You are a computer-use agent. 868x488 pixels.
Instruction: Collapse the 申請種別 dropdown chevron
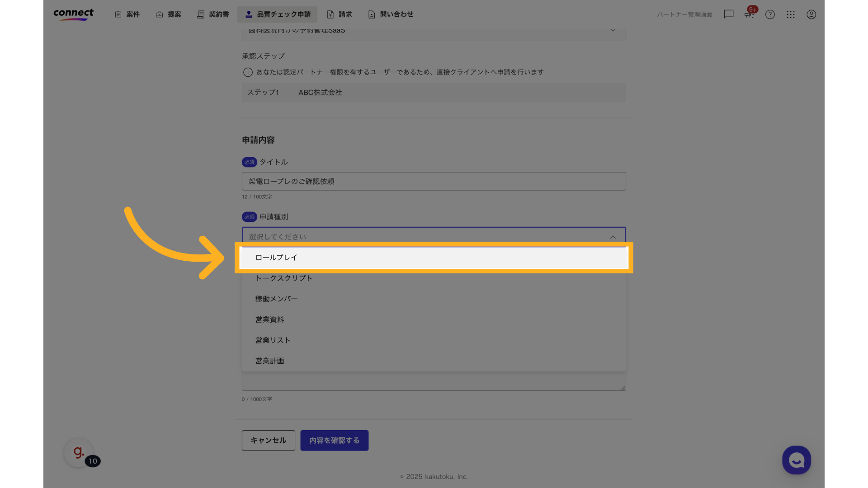tap(613, 237)
